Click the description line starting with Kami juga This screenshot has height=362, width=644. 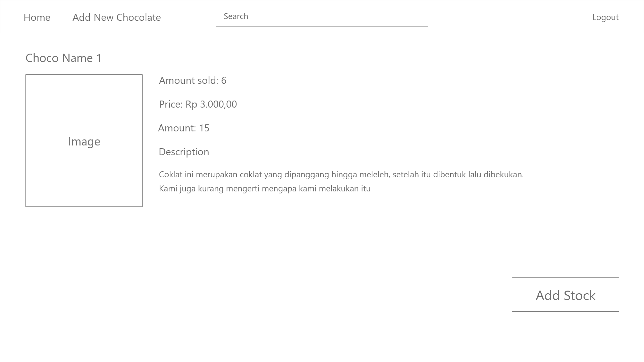265,188
